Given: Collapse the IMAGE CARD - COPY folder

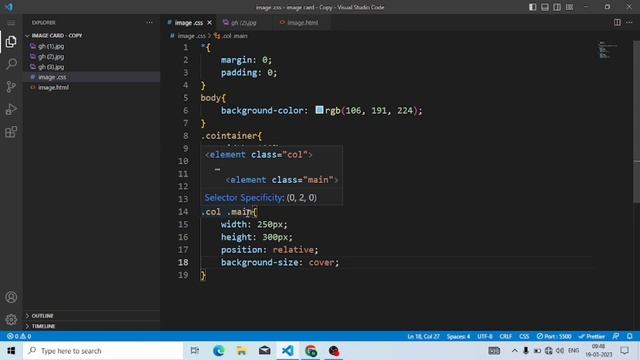Looking at the screenshot, I should (57, 36).
